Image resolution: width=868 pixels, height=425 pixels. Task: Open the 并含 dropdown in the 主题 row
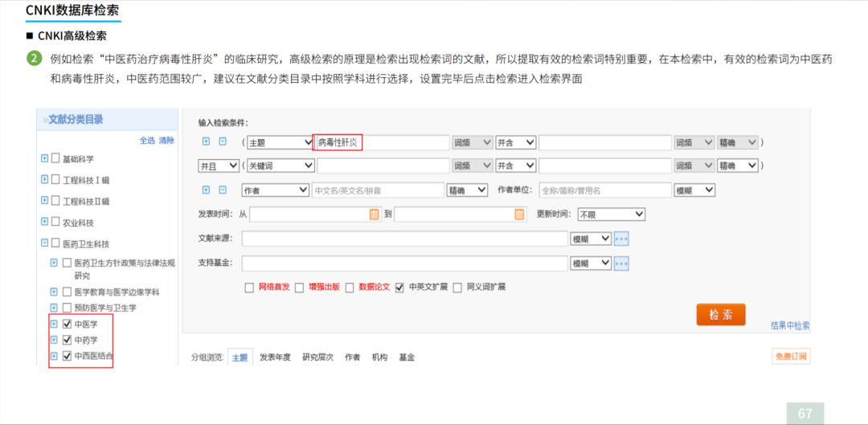516,142
